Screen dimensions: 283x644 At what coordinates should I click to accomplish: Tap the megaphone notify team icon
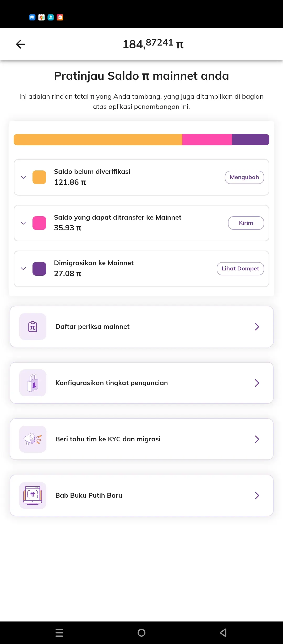[33, 439]
